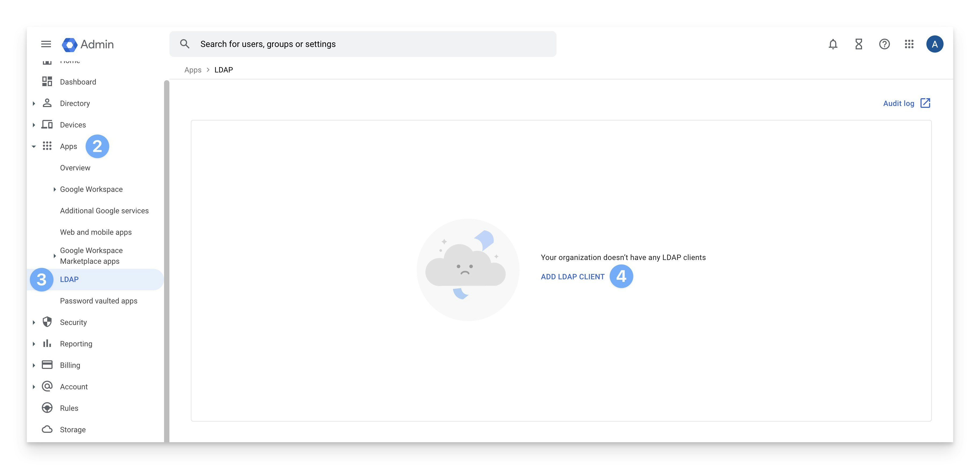Click the notifications bell icon
This screenshot has height=469, width=980.
click(x=833, y=44)
